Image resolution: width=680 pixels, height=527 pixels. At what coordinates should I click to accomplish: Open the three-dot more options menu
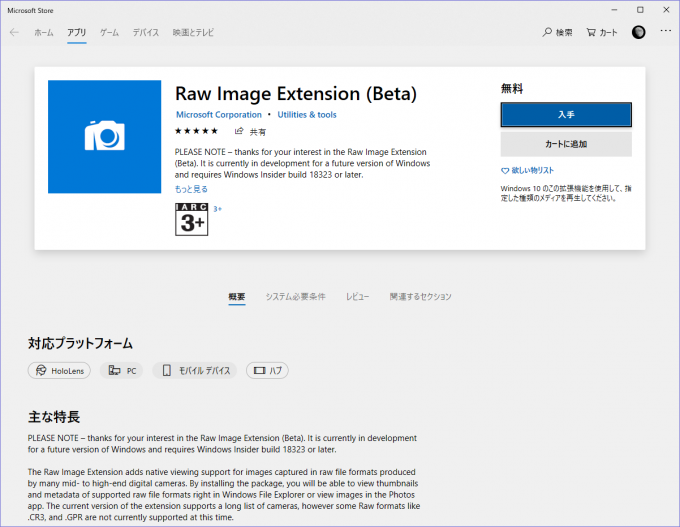tap(666, 31)
